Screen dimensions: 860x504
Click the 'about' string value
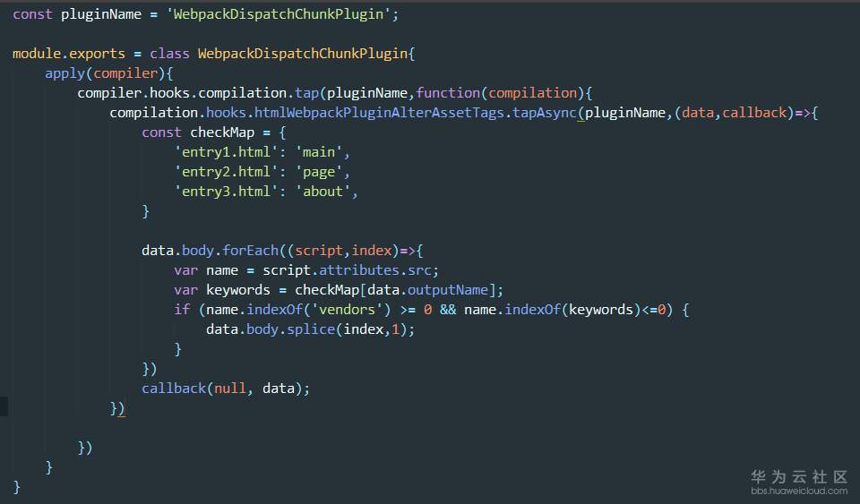tap(323, 192)
